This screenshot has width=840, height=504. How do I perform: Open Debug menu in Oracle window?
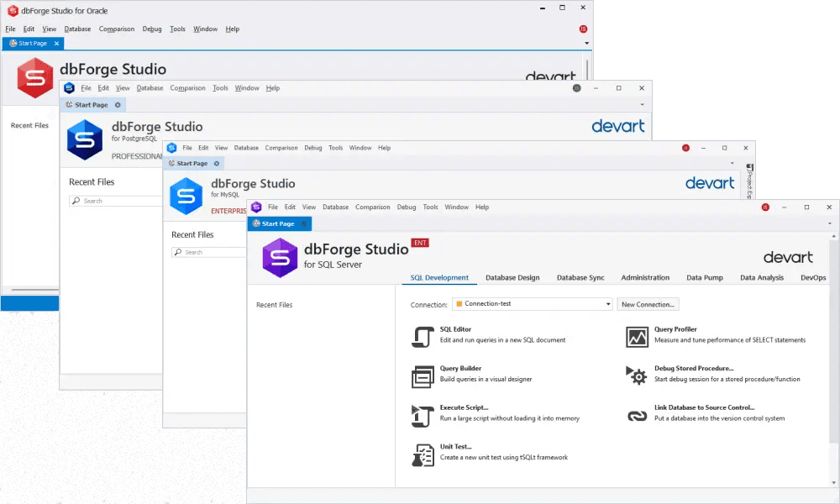click(151, 29)
